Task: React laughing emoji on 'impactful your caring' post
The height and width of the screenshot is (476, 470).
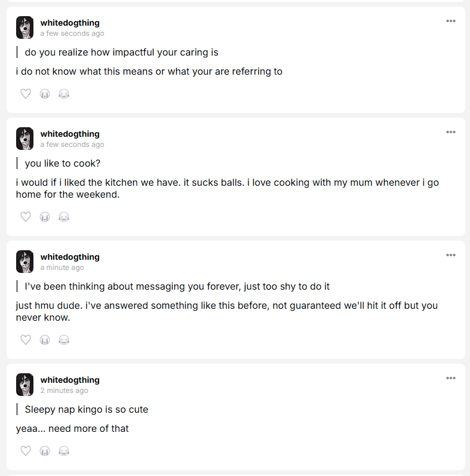Action: [64, 94]
